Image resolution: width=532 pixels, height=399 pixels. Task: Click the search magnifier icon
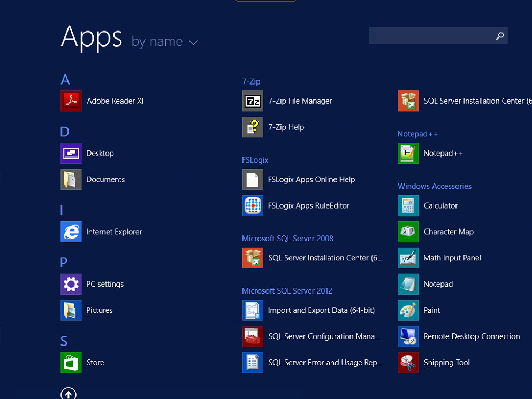coord(500,36)
